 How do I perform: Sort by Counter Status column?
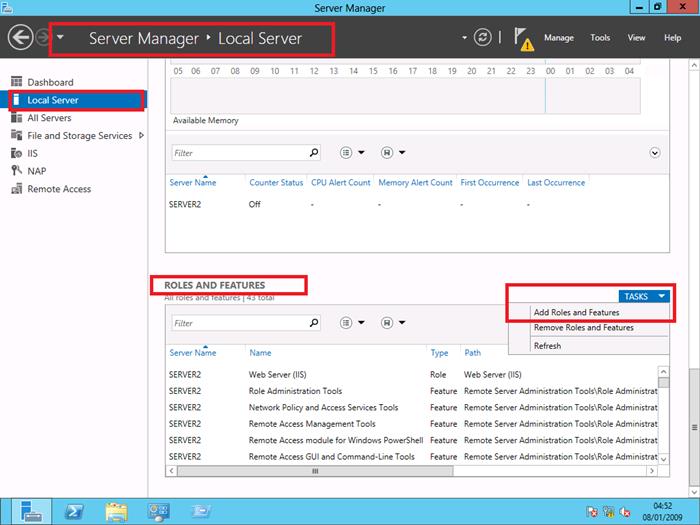tap(276, 183)
